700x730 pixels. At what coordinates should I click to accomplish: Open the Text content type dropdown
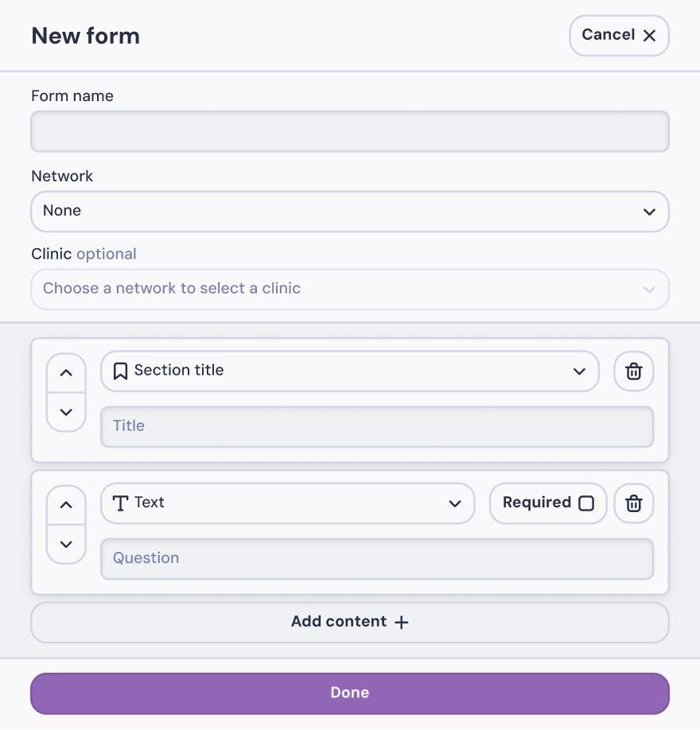click(287, 503)
